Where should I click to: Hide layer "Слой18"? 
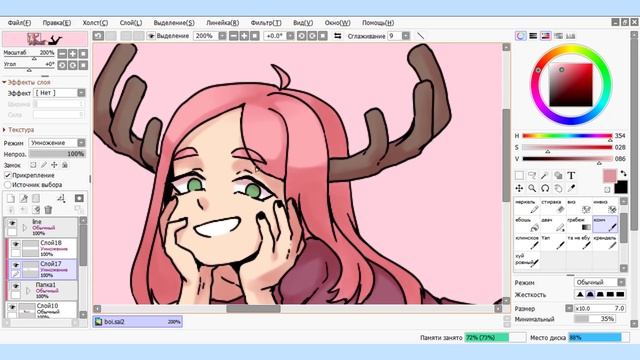click(16, 244)
